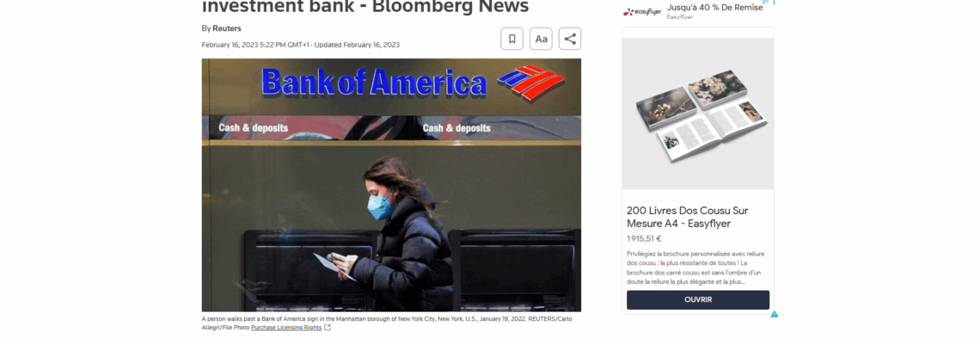Open 200 Livres Dos Cousu ad title

pyautogui.click(x=688, y=217)
